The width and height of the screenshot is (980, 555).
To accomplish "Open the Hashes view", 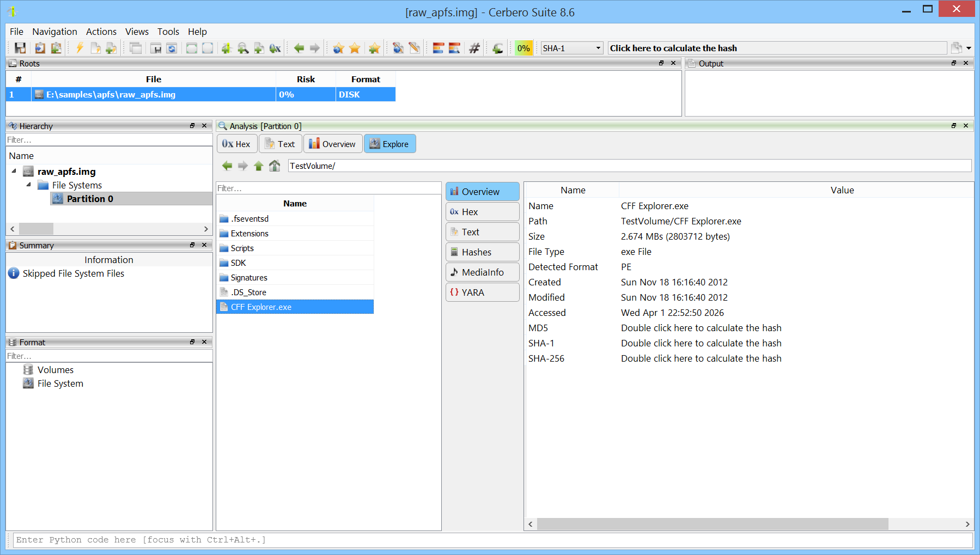I will point(482,252).
